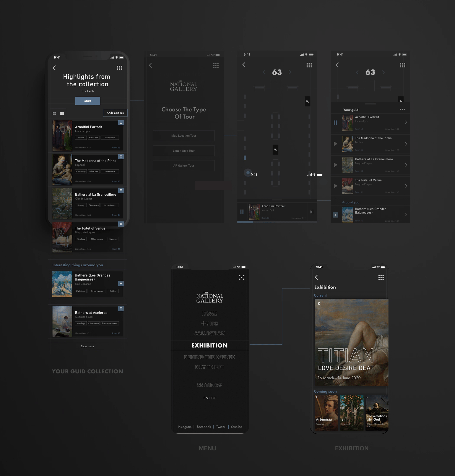
Task: Select AR Gallery Tour option
Action: [184, 166]
